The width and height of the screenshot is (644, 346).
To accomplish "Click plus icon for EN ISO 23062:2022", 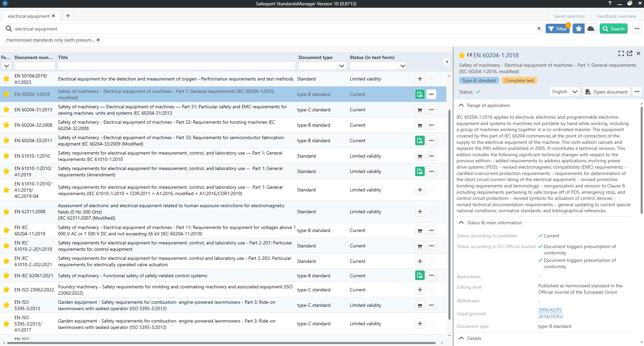I will point(420,290).
